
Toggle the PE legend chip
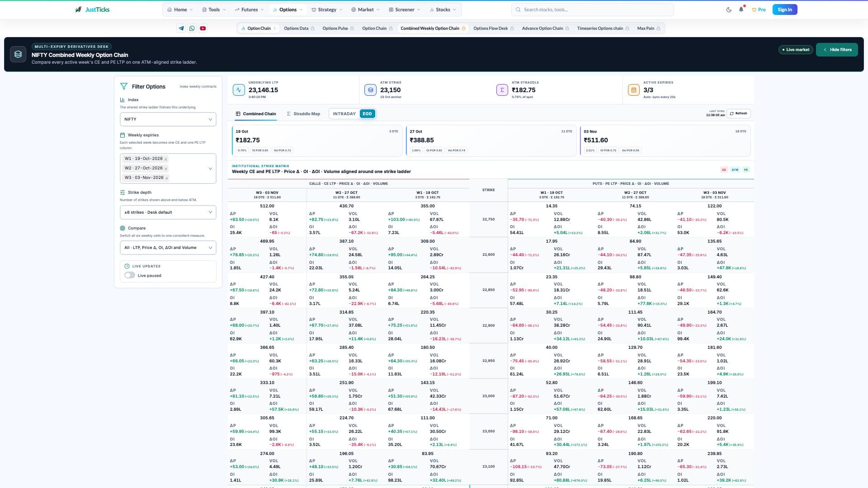click(x=746, y=170)
